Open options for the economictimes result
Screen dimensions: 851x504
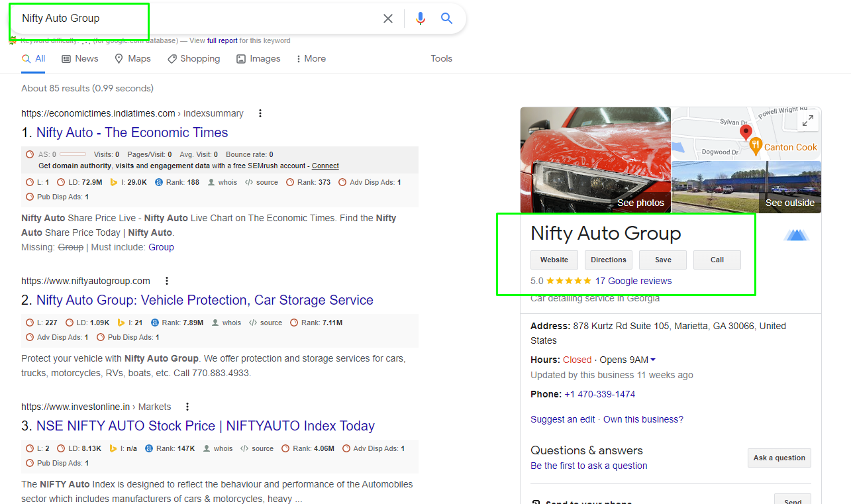click(x=260, y=113)
